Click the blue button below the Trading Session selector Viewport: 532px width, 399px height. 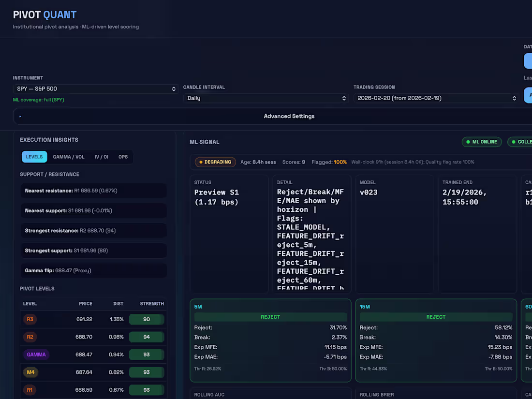click(x=528, y=95)
